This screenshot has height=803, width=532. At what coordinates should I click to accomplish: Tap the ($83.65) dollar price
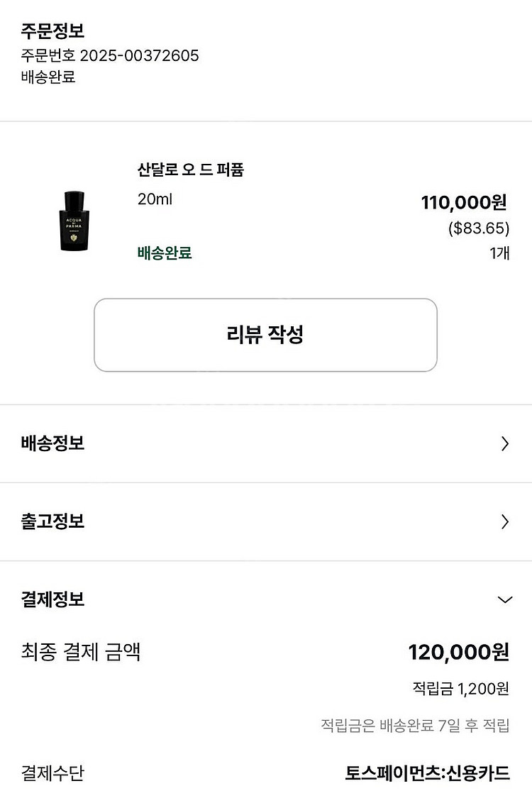coord(479,229)
